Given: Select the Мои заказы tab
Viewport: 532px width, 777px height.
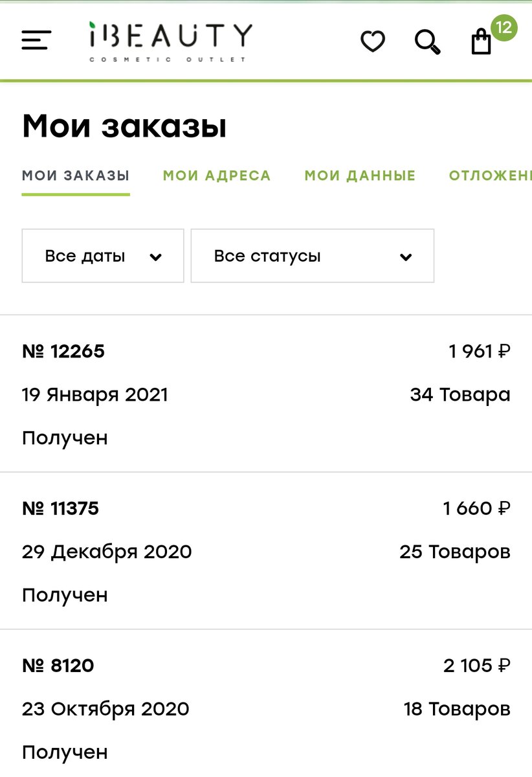Looking at the screenshot, I should tap(76, 175).
